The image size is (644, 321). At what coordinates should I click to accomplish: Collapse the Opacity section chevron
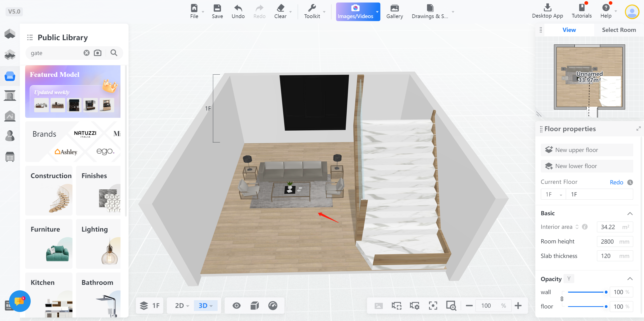click(630, 279)
